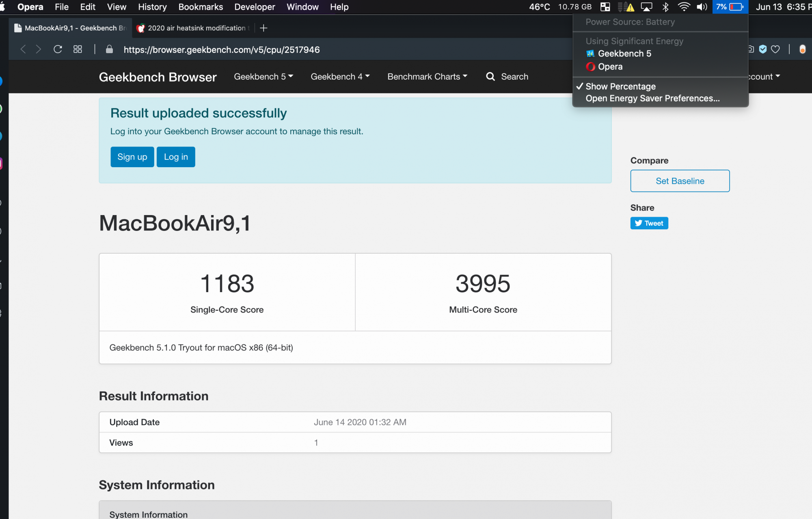
Task: Click the blue ad-blocker shield icon
Action: (763, 50)
